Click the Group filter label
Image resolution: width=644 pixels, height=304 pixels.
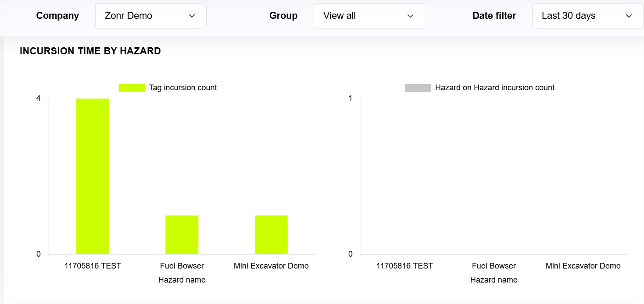click(x=283, y=16)
